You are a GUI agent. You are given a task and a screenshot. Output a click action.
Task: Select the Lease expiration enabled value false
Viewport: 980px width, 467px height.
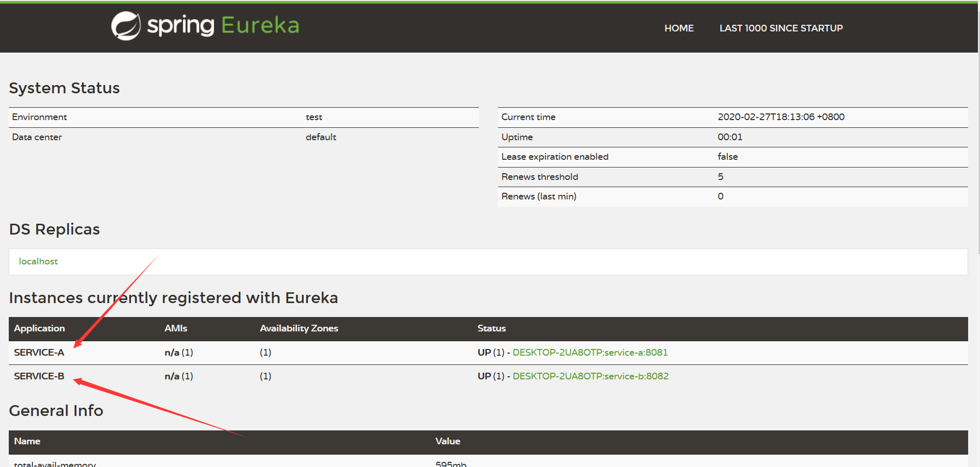point(727,157)
